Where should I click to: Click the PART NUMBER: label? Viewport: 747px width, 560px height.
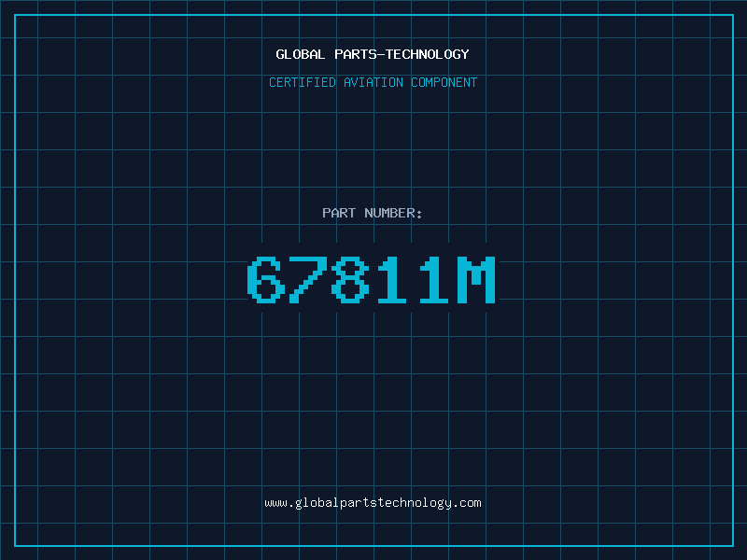pos(372,213)
